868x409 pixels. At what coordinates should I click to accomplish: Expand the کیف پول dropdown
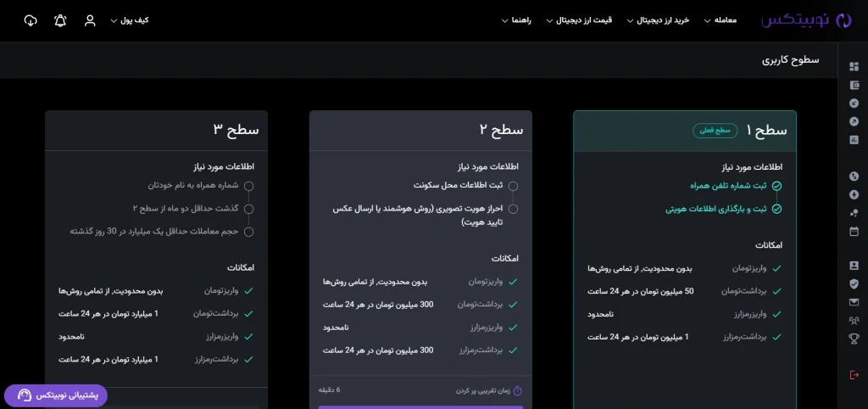pos(114,21)
